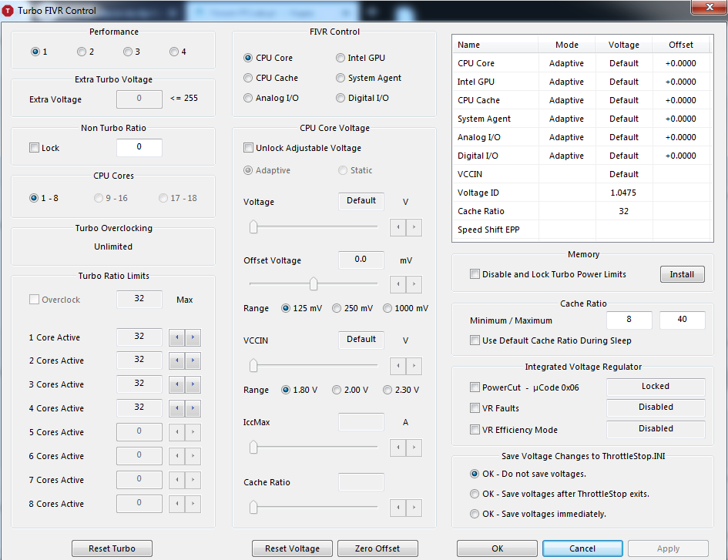Click Voltage slider left arrow

(398, 227)
